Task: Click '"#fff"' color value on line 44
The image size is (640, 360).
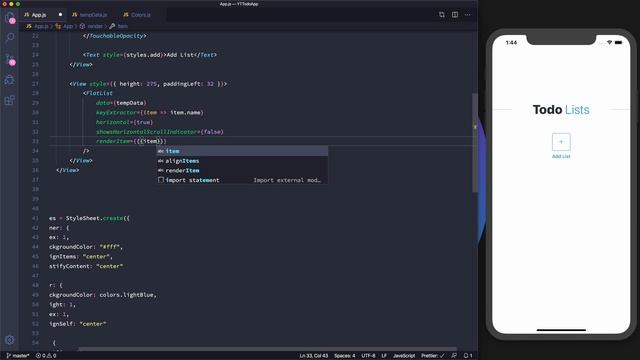Action: coord(109,247)
